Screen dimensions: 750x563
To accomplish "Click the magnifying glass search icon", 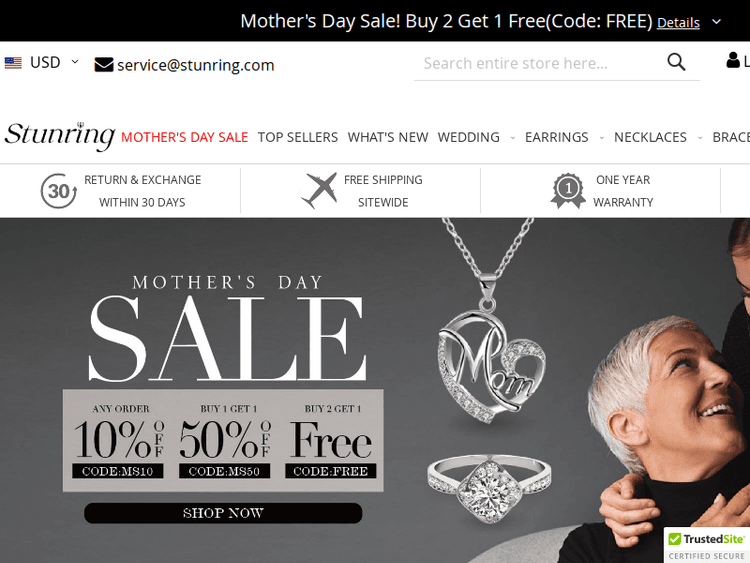I will click(x=676, y=62).
